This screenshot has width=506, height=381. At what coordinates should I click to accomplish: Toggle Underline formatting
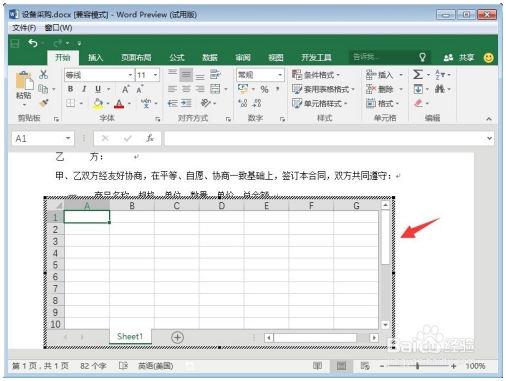pos(98,89)
